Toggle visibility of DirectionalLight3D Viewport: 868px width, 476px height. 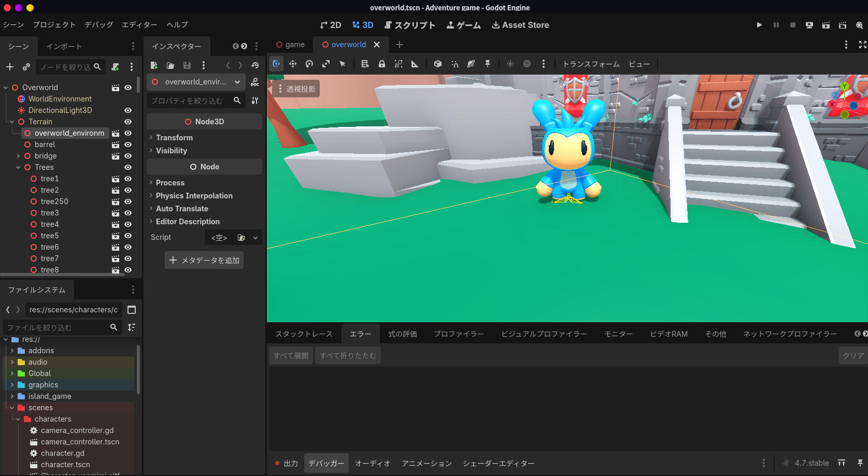(128, 110)
